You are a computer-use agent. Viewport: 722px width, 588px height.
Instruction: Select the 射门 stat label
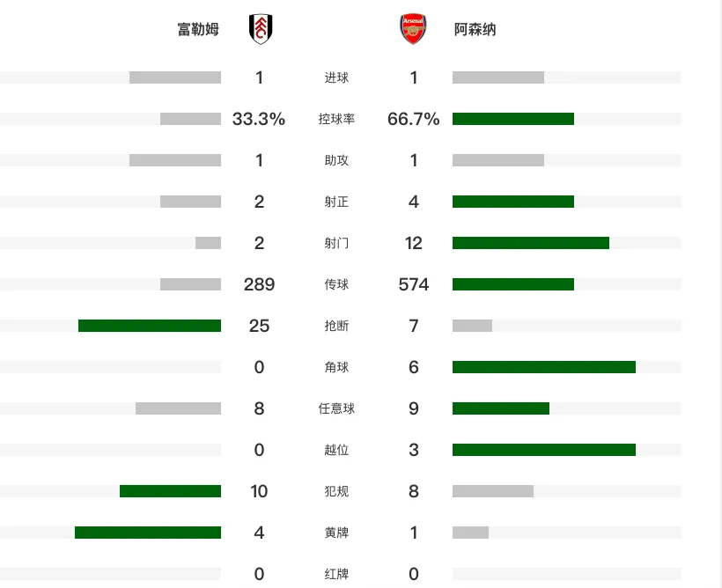point(336,243)
